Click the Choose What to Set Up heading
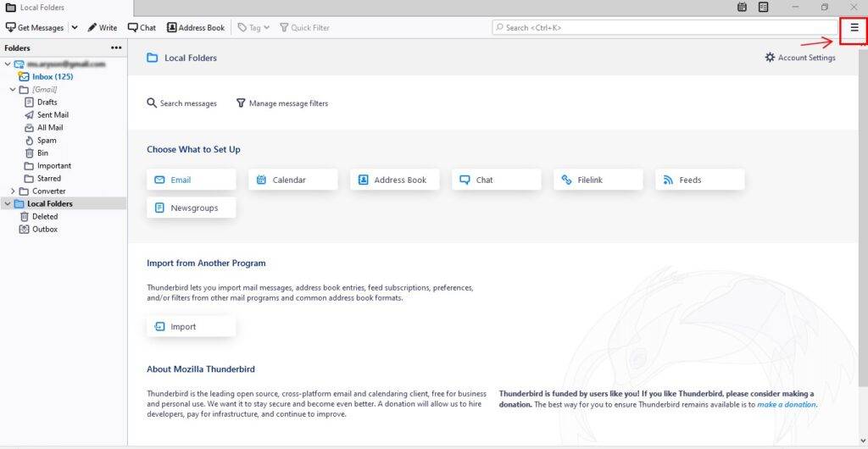868x449 pixels. tap(194, 149)
